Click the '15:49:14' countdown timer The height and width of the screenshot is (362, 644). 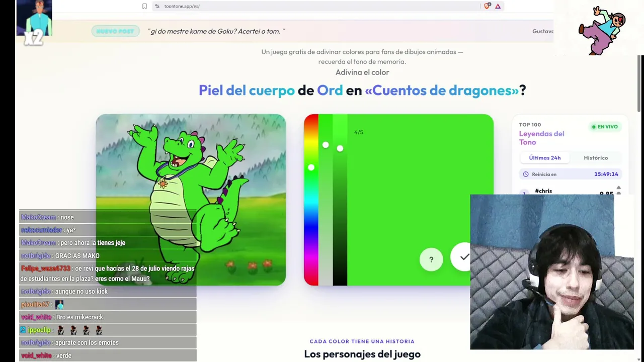606,174
